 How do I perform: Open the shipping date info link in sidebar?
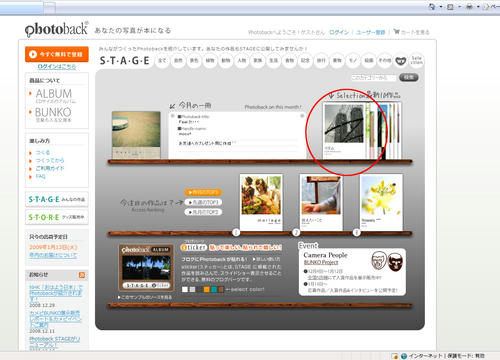pos(53,255)
